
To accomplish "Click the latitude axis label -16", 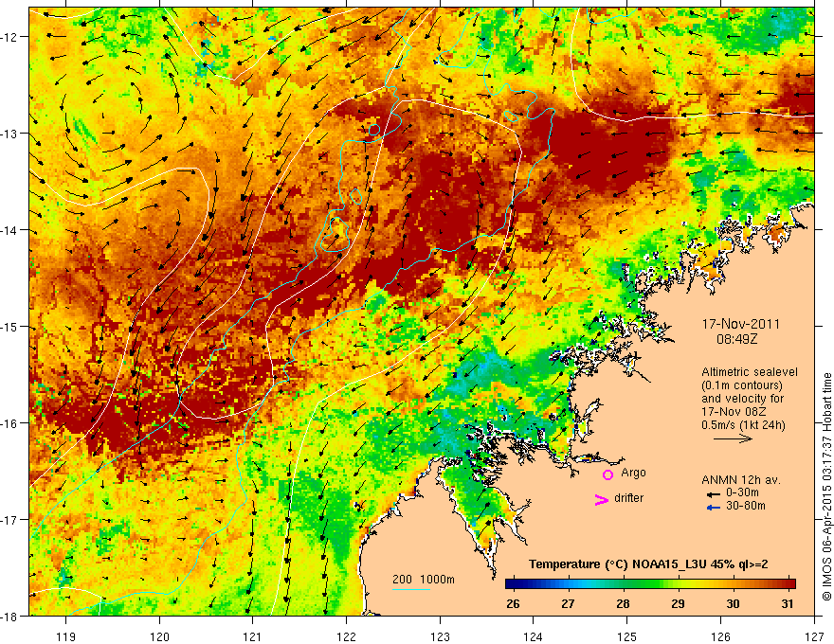I will click(9, 423).
